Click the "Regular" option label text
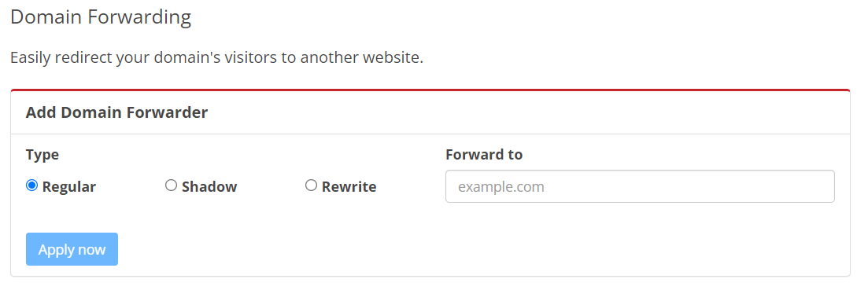 69,187
